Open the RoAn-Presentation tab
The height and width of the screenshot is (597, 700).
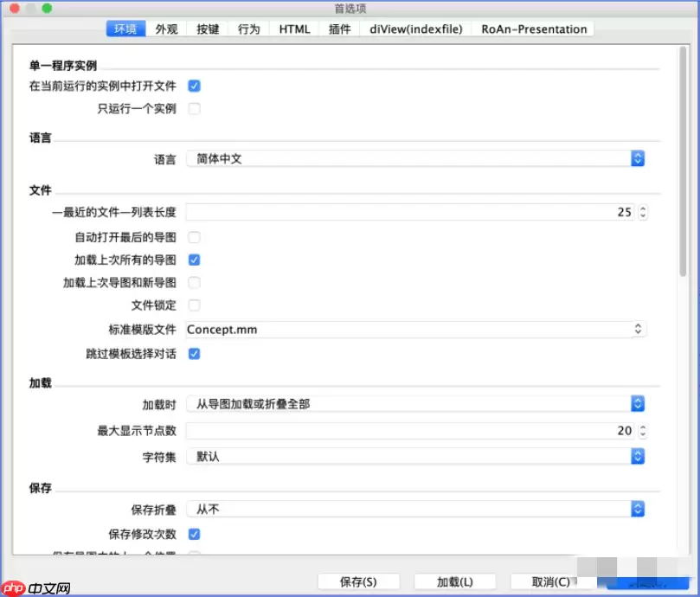(531, 29)
